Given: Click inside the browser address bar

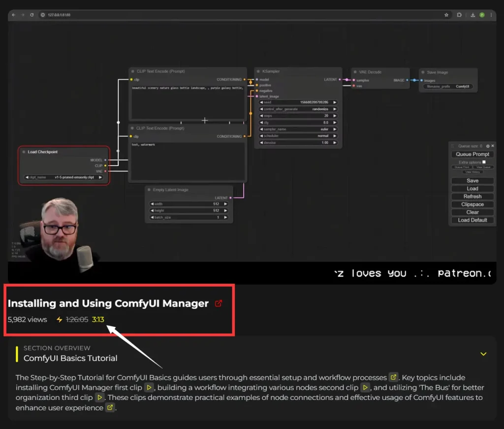Looking at the screenshot, I should (148, 15).
